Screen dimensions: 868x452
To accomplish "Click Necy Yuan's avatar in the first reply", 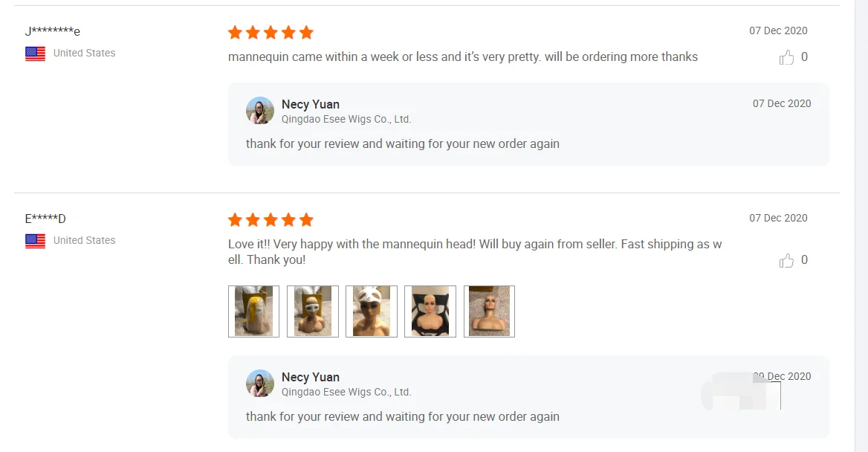I will [x=260, y=111].
